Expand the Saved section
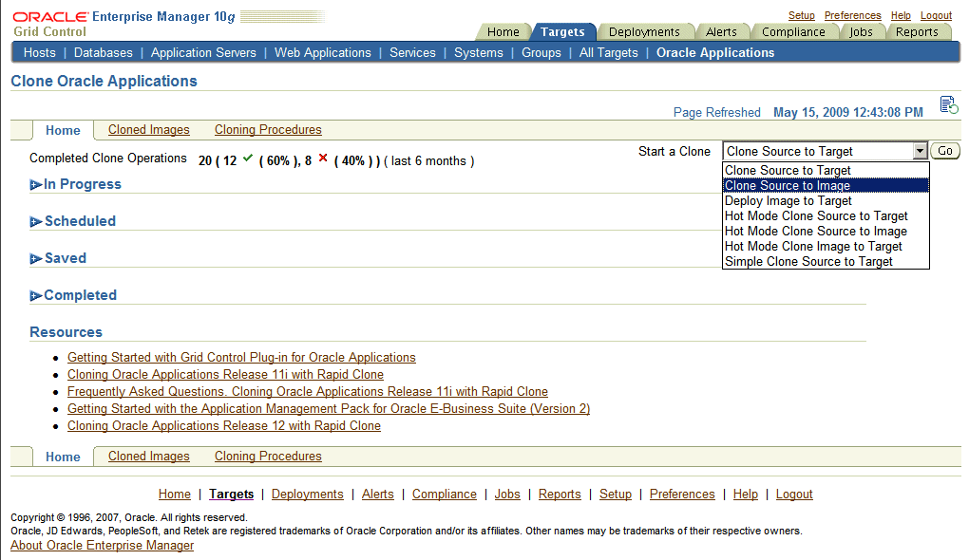 [x=36, y=259]
